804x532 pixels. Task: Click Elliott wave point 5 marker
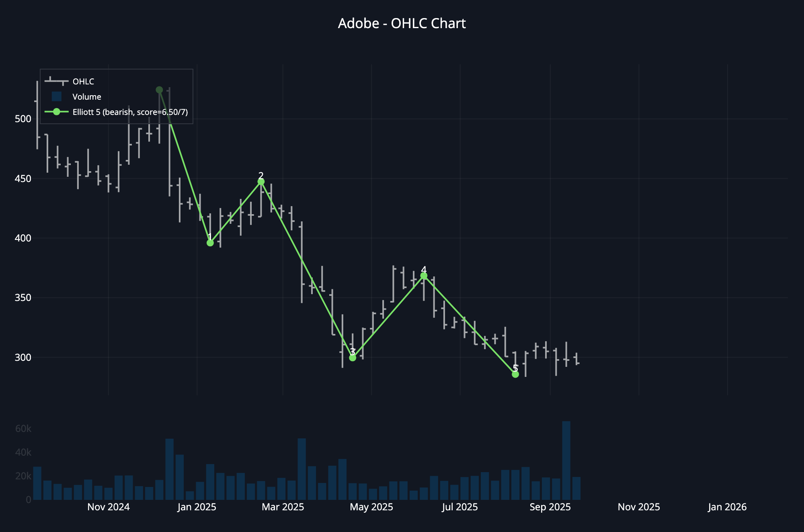[515, 374]
